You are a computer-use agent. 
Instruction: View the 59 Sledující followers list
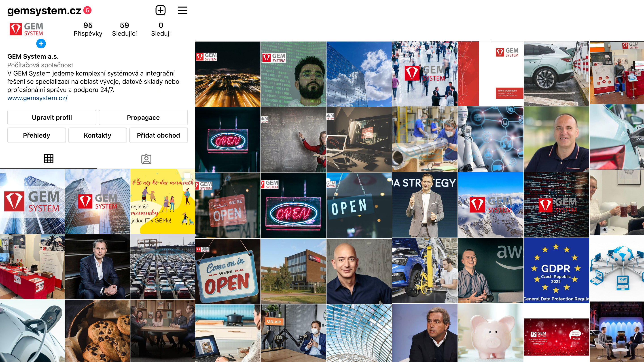[124, 29]
